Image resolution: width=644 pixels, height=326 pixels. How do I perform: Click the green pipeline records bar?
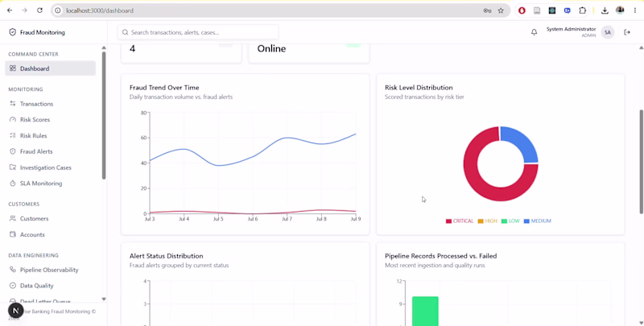[425, 311]
